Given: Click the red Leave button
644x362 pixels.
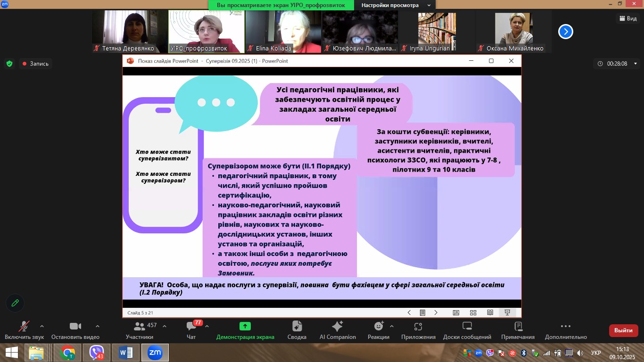Looking at the screenshot, I should (623, 330).
